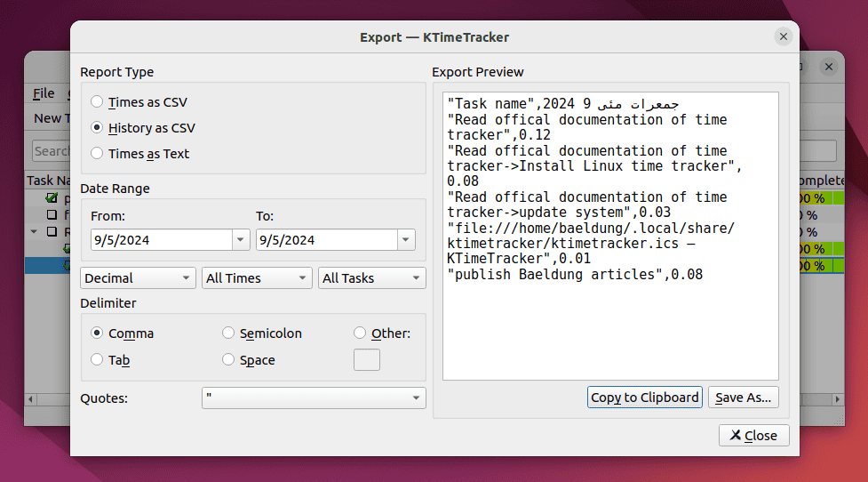This screenshot has width=868, height=482.
Task: Click the scroll left arrow in background window
Action: [31, 399]
